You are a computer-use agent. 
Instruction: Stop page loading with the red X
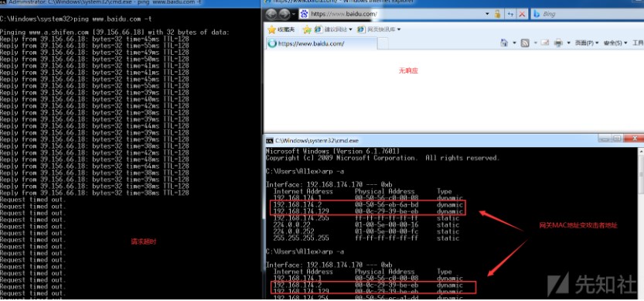click(x=522, y=14)
